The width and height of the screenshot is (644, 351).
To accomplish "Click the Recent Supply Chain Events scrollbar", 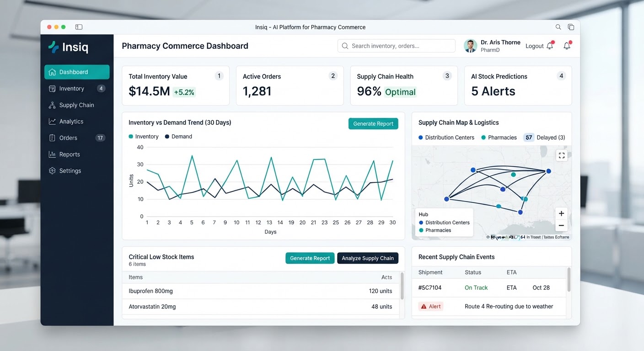I will [x=569, y=280].
